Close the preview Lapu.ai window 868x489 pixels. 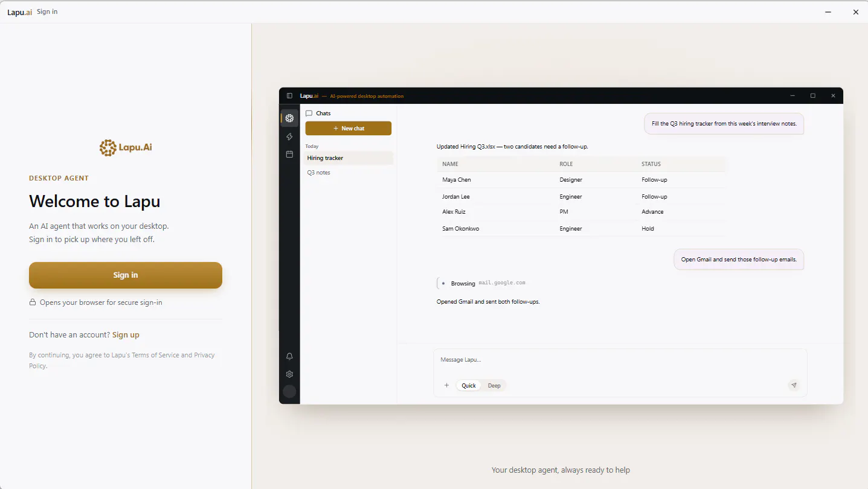[833, 96]
